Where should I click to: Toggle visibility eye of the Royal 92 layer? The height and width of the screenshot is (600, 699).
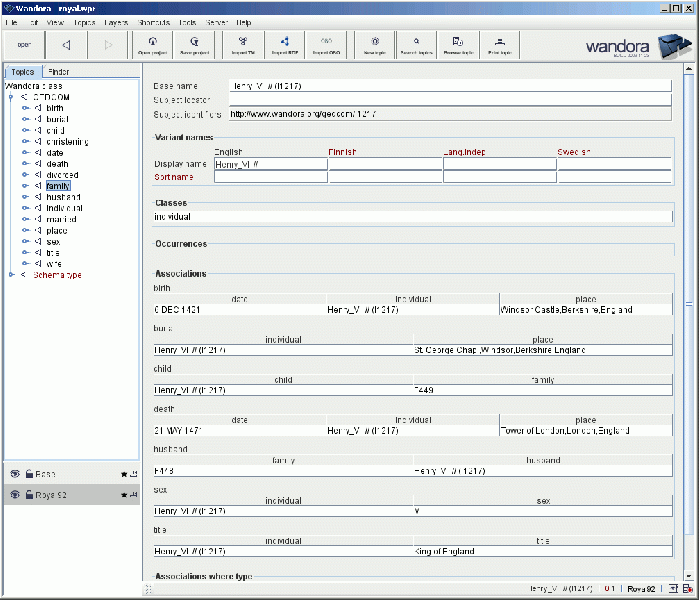15,495
